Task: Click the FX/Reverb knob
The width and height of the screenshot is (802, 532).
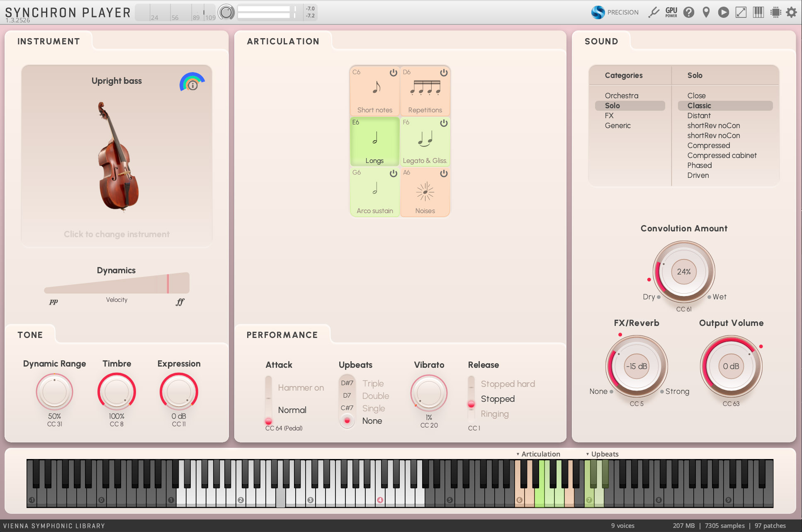Action: pos(637,366)
